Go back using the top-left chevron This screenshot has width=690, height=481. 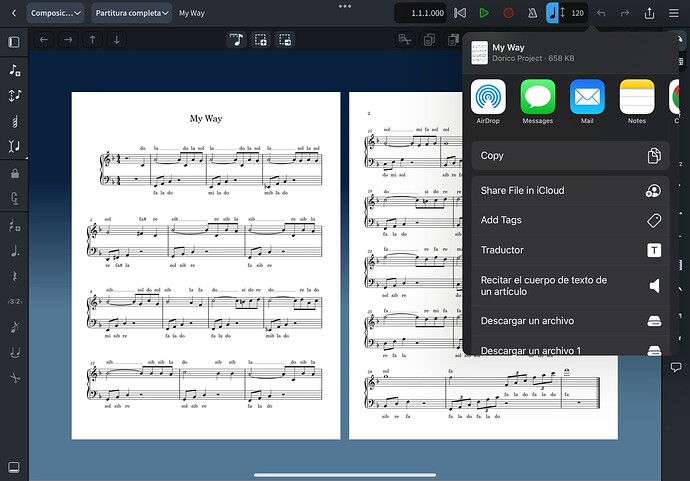(14, 13)
